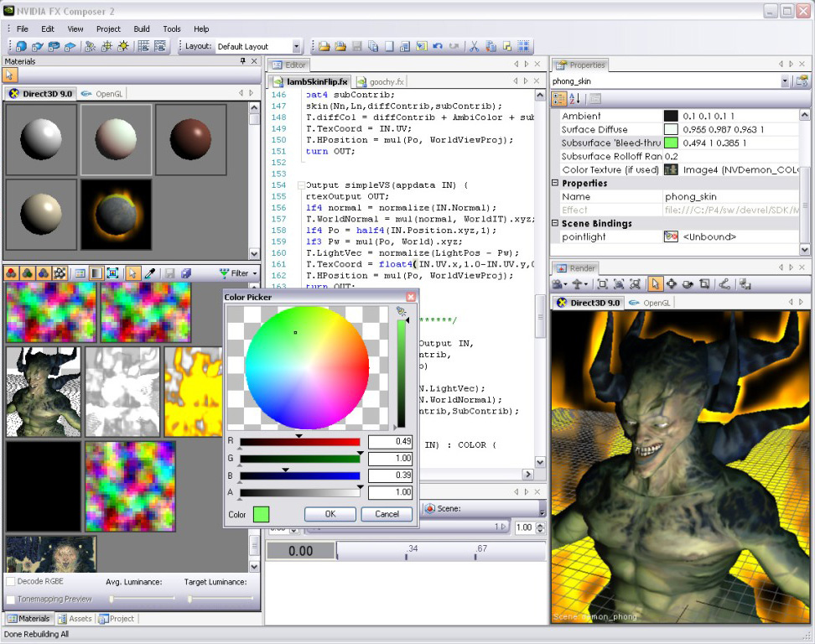This screenshot has width=815, height=644.
Task: Click the red channel display icon
Action: 12,273
